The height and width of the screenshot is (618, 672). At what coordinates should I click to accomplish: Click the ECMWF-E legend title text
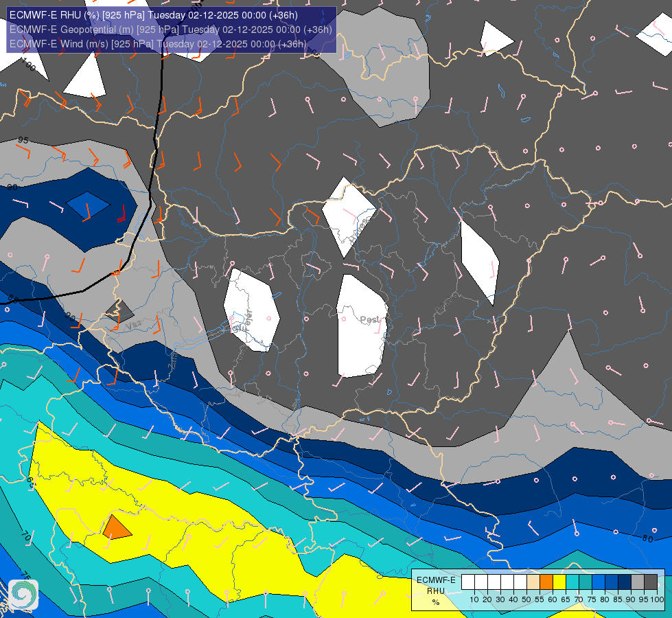[436, 580]
